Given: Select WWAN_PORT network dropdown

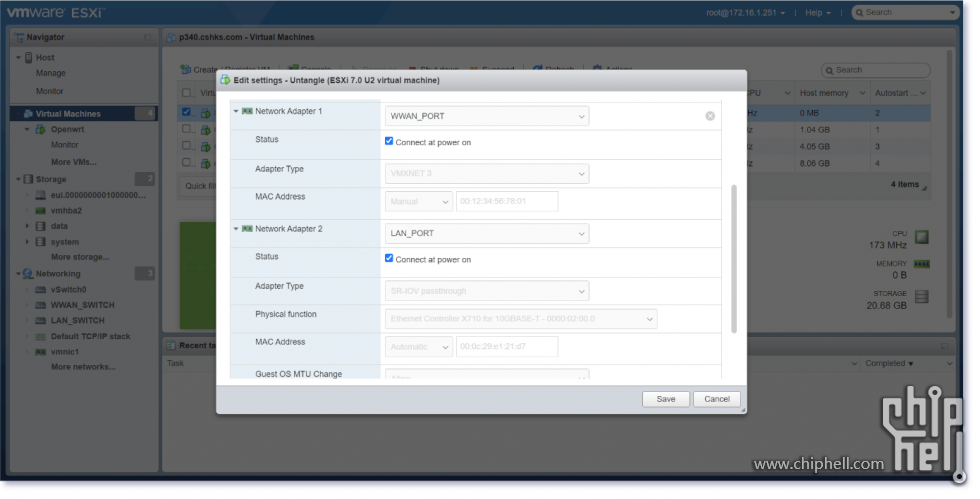Looking at the screenshot, I should tap(487, 116).
